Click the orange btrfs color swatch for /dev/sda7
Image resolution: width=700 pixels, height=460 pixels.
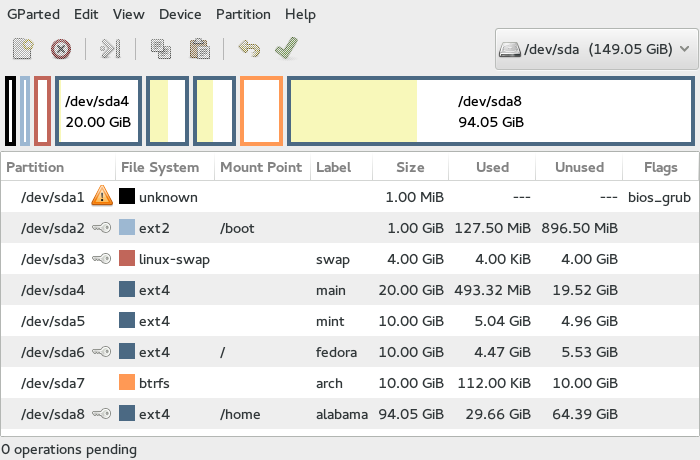127,383
